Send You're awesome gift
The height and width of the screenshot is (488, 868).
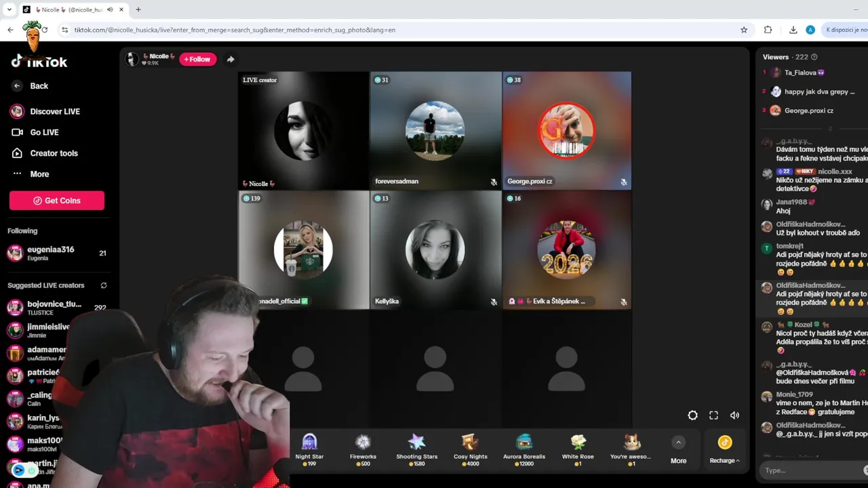click(x=631, y=450)
